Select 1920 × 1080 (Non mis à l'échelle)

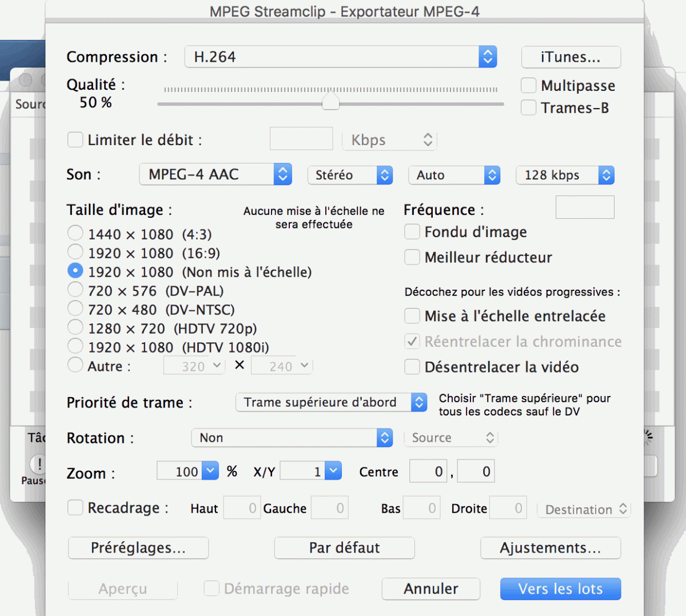point(75,271)
